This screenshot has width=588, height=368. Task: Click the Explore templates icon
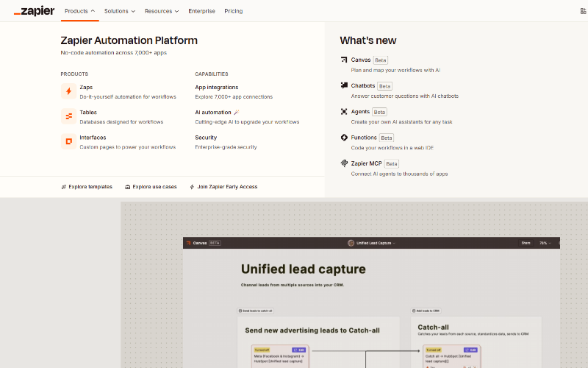coord(64,187)
